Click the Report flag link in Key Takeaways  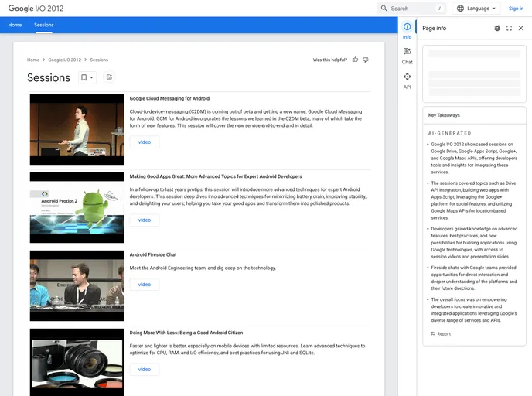click(x=441, y=334)
